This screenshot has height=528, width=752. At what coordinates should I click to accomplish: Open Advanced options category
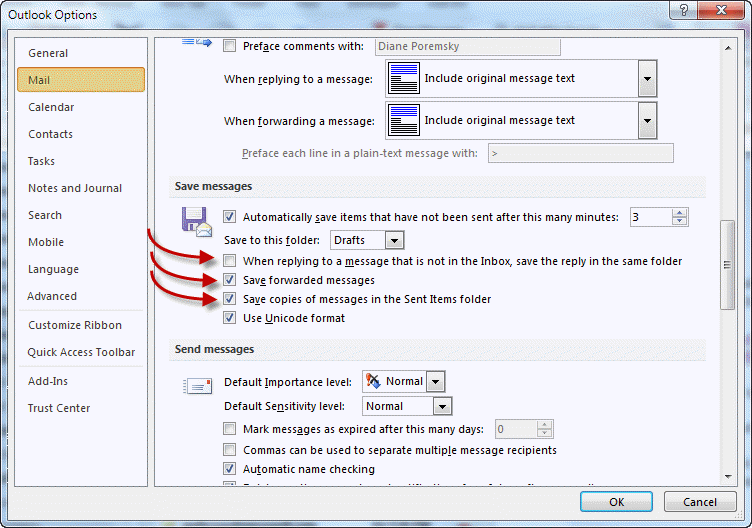click(81, 296)
